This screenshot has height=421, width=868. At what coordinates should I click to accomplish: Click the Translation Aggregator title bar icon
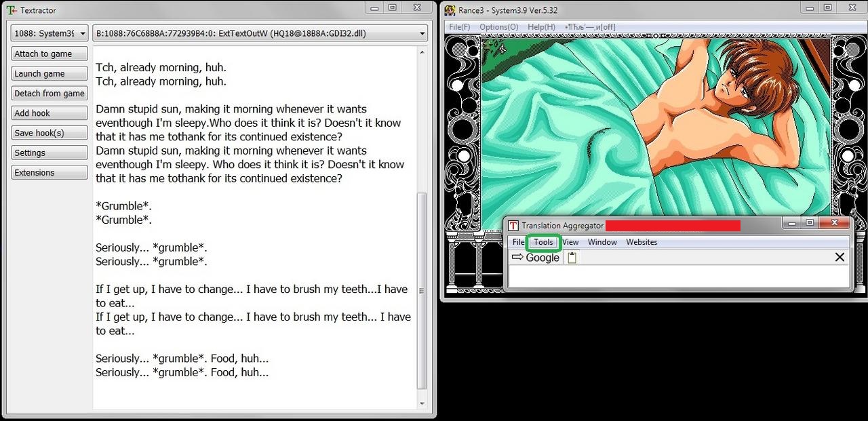[x=513, y=225]
